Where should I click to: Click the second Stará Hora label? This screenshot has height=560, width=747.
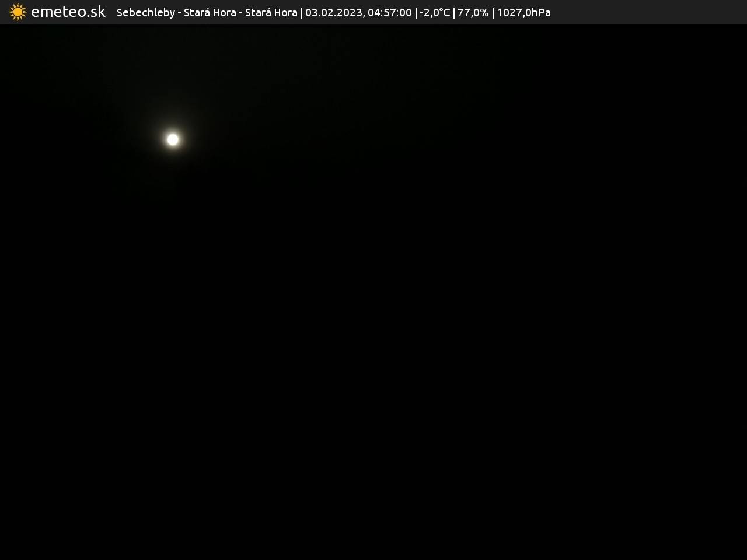click(x=271, y=13)
